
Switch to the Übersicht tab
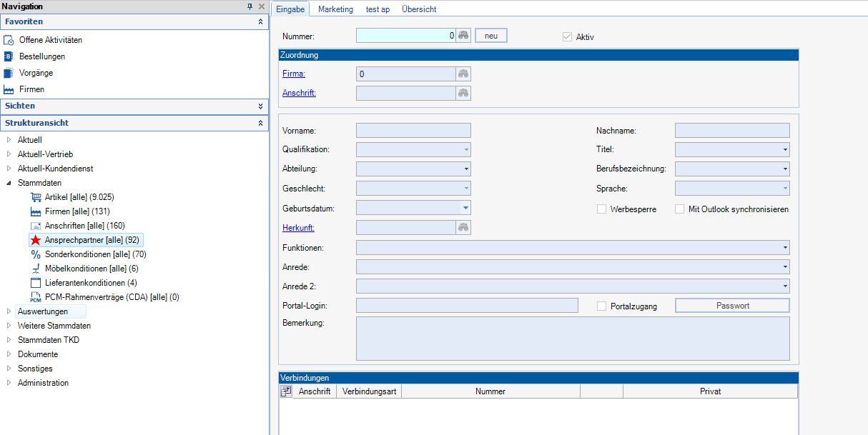point(419,9)
